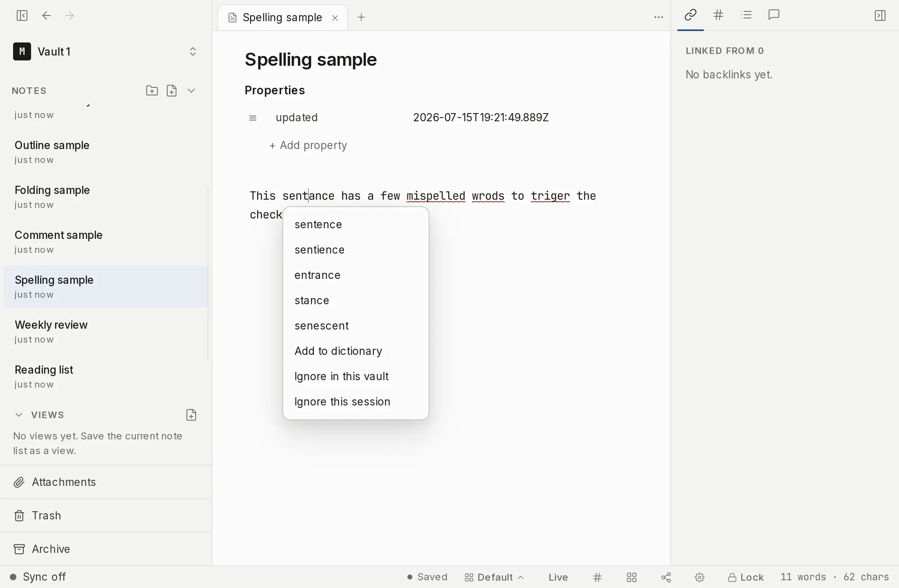Select Ignore in this vault
Screen dimensions: 899x588
tap(356, 376)
